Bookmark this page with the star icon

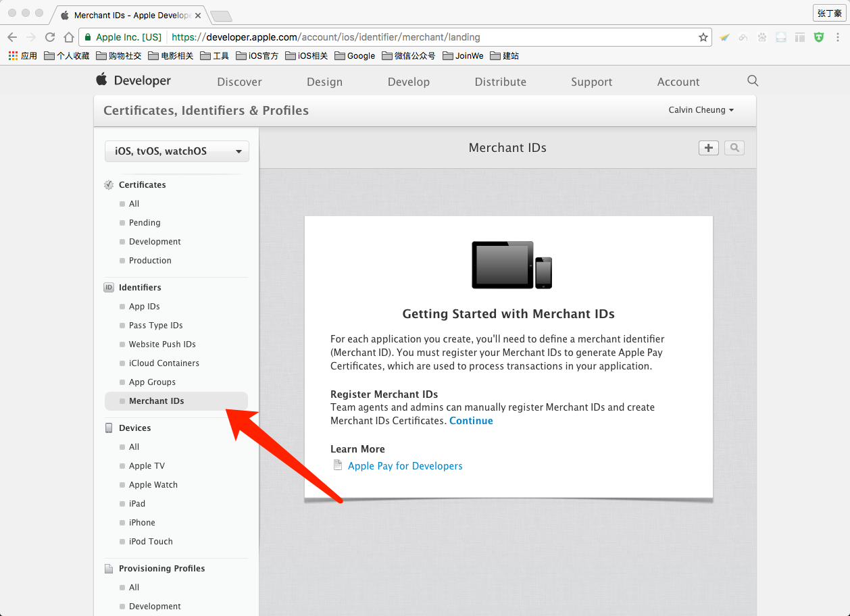tap(703, 37)
